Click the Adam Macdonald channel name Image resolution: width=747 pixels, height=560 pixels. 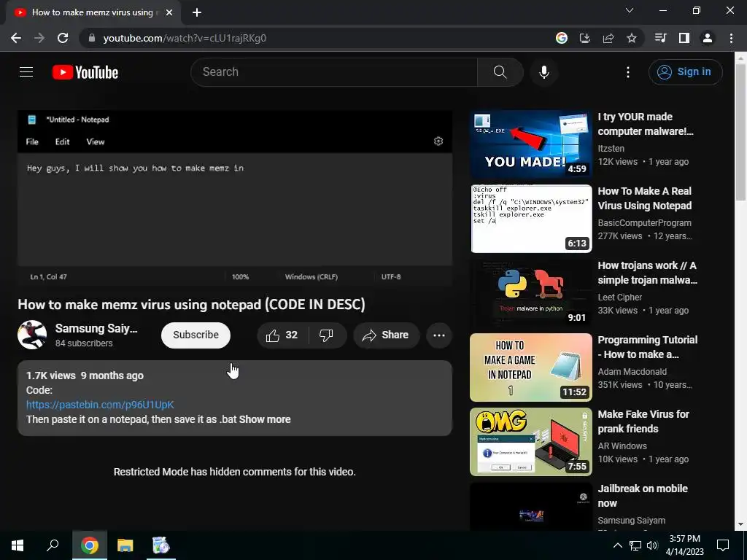click(x=632, y=371)
